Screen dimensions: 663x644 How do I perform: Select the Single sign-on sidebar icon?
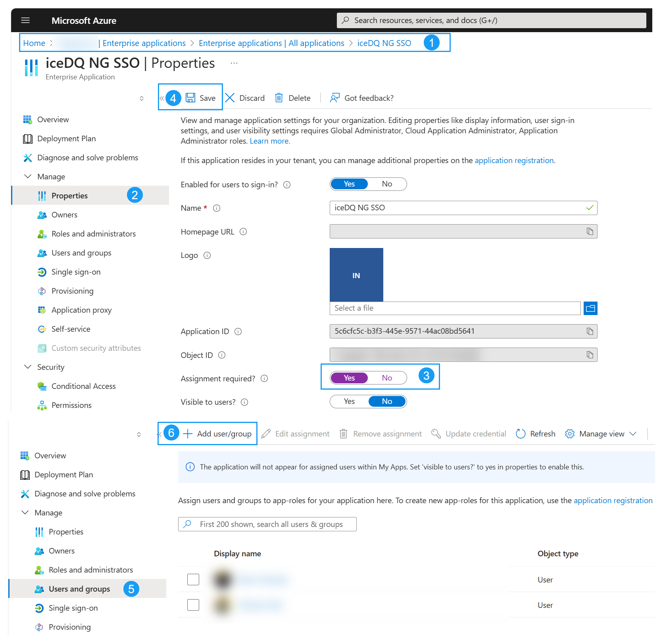42,272
